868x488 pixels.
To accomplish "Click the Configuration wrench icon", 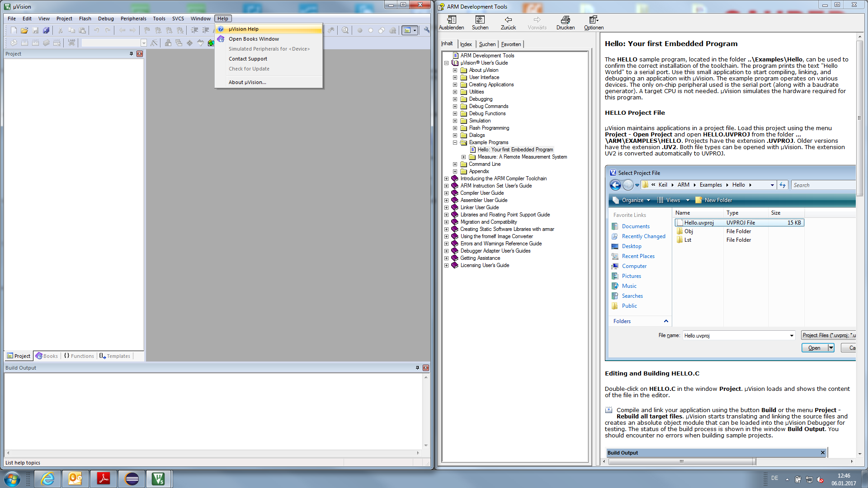I will pos(426,30).
